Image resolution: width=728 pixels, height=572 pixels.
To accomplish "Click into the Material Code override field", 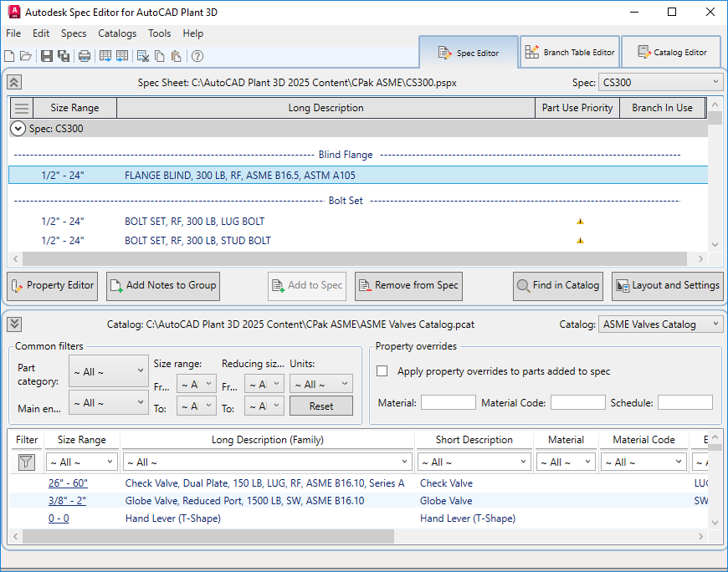I will point(578,402).
